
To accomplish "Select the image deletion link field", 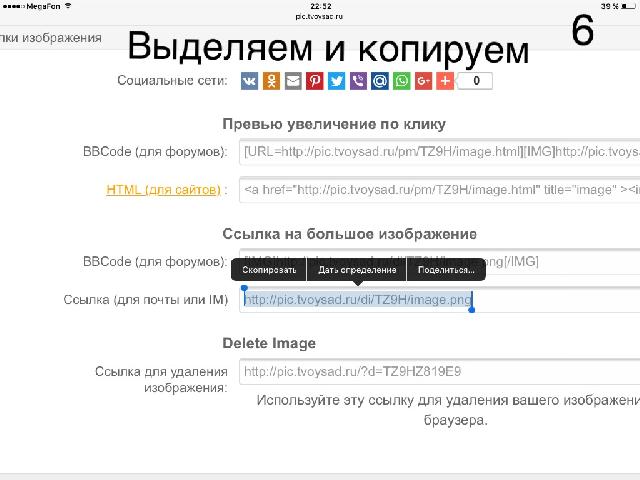I will pos(440,371).
